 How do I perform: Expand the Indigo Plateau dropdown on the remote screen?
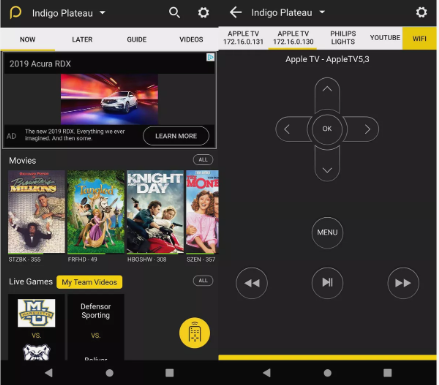322,12
